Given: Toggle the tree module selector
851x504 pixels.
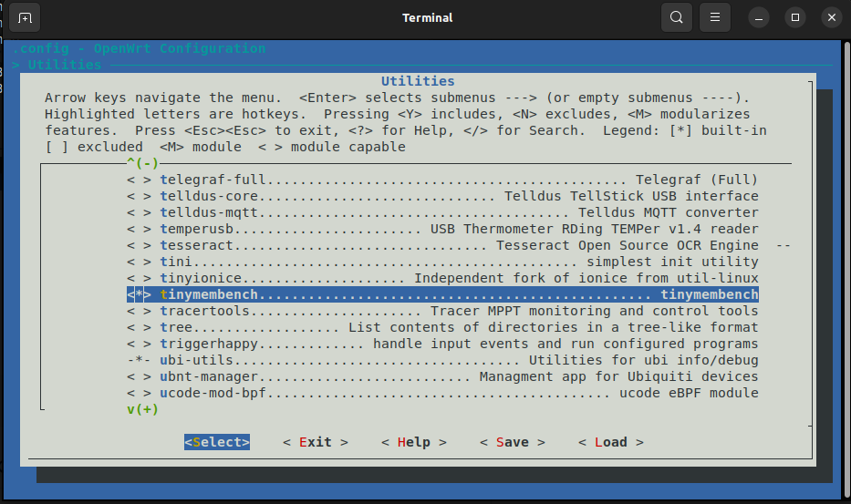Looking at the screenshot, I should (x=139, y=327).
